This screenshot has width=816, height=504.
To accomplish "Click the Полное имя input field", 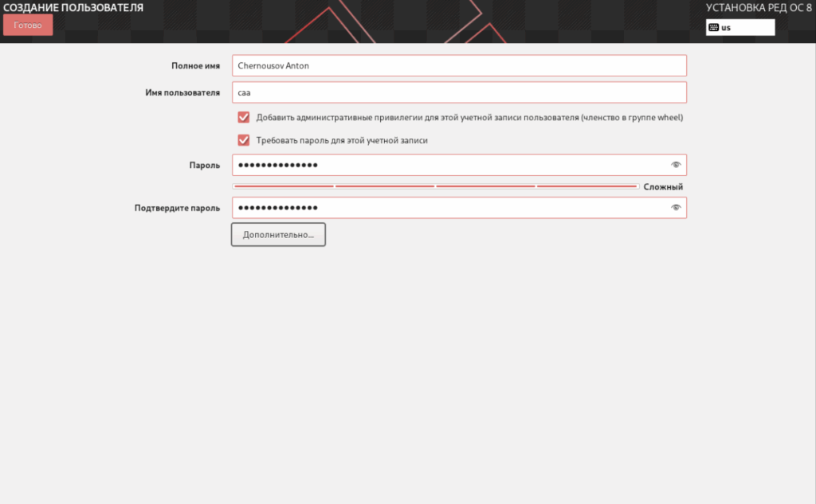I will click(459, 65).
